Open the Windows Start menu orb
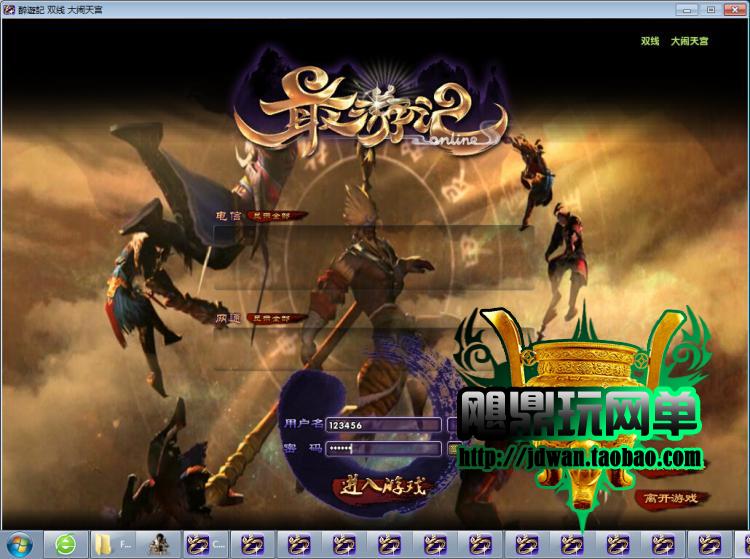The width and height of the screenshot is (750, 559). pos(19,545)
